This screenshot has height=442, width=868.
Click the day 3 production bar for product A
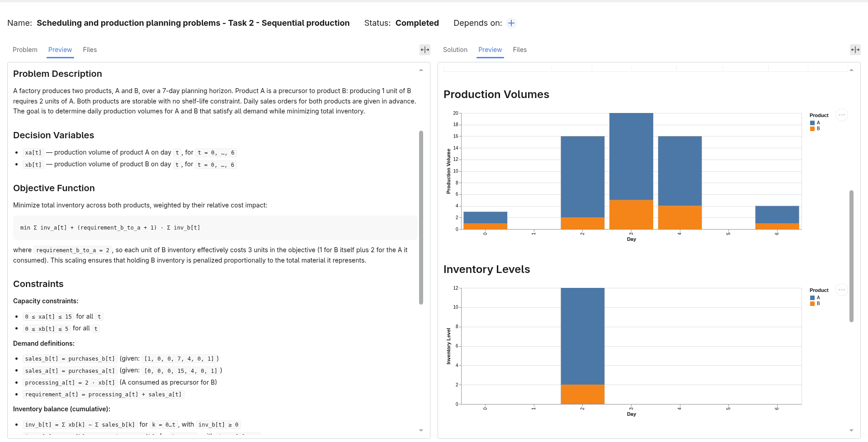(631, 156)
